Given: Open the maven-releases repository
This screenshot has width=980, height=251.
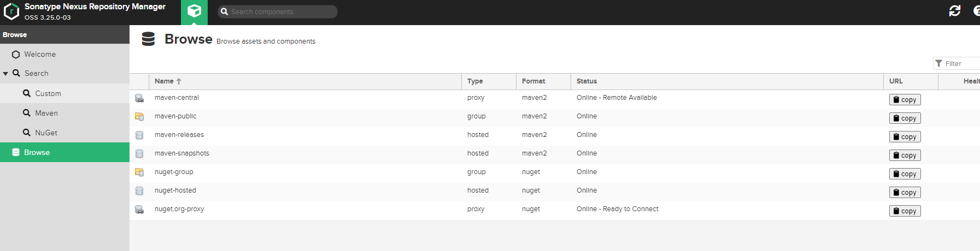Looking at the screenshot, I should [179, 135].
